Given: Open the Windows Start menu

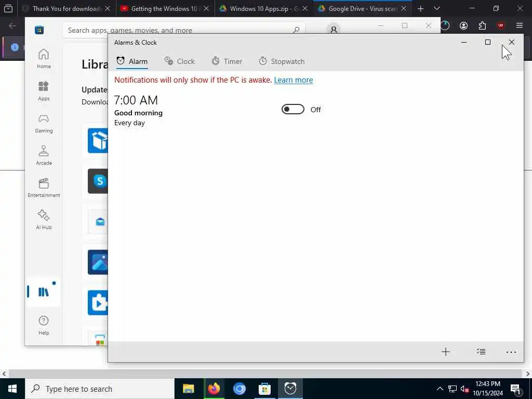Looking at the screenshot, I should pos(12,389).
